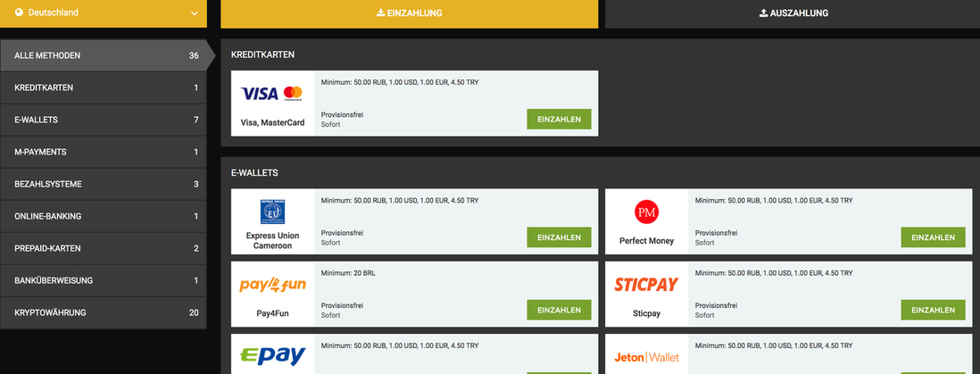
Task: Click the Kreditkarten section heading
Action: 262,55
